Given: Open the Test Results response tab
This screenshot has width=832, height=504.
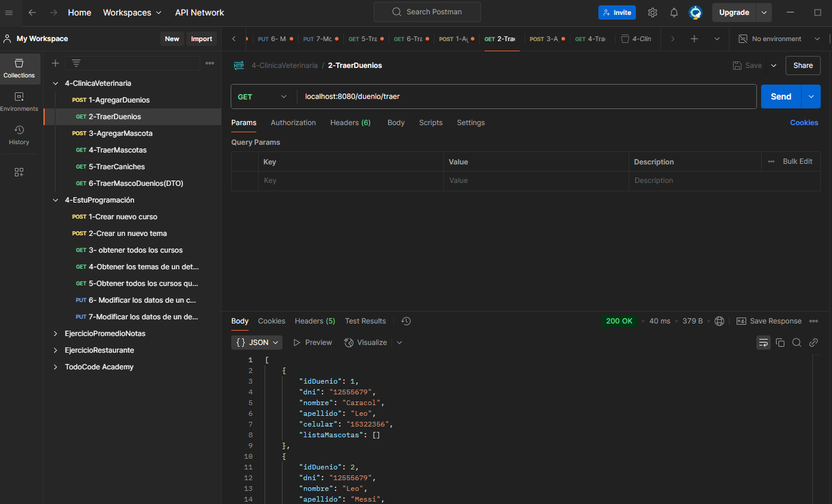Looking at the screenshot, I should point(365,321).
